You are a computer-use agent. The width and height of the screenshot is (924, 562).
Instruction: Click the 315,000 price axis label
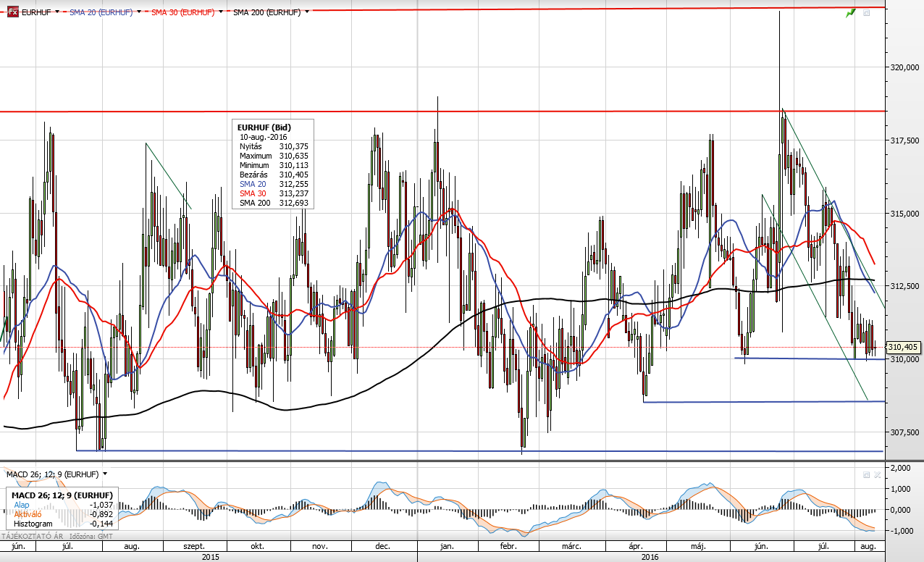[x=904, y=214]
